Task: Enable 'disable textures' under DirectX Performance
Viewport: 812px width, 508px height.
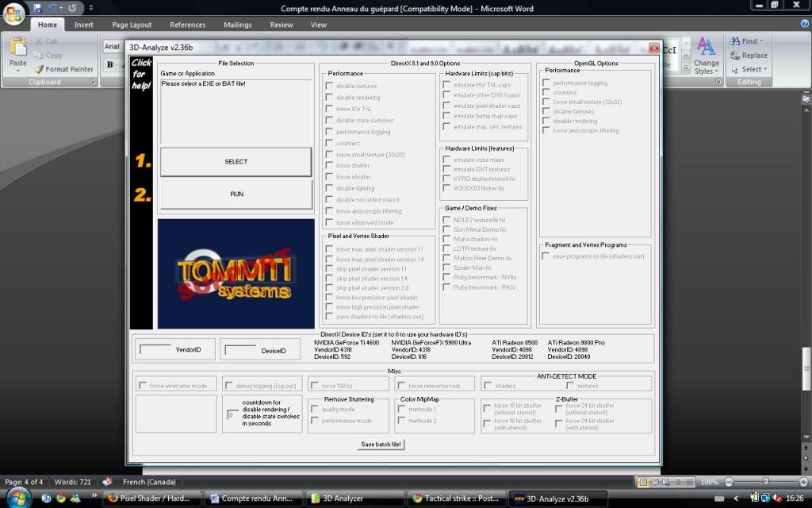Action: (x=329, y=86)
